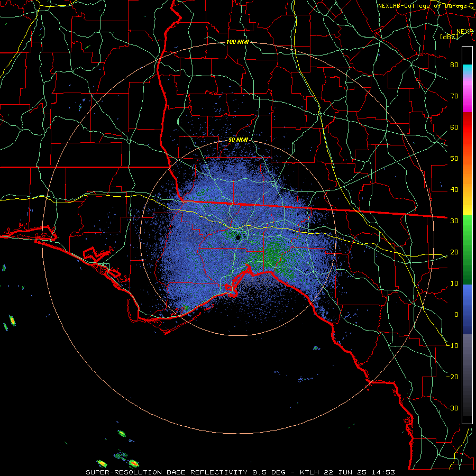The image size is (476, 476).
Task: Click the 50 NMI range ring label
Action: coord(239,140)
